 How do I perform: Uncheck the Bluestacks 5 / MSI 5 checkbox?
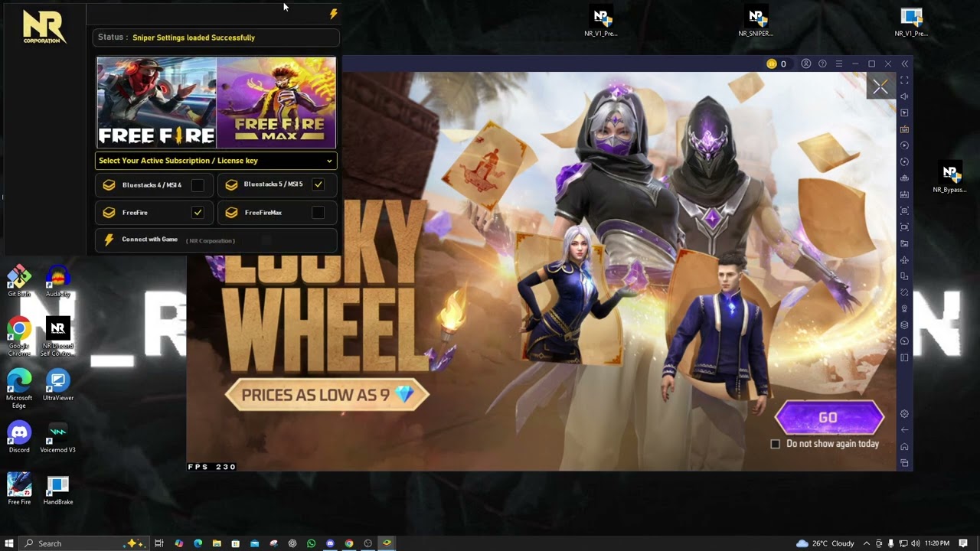pyautogui.click(x=318, y=184)
